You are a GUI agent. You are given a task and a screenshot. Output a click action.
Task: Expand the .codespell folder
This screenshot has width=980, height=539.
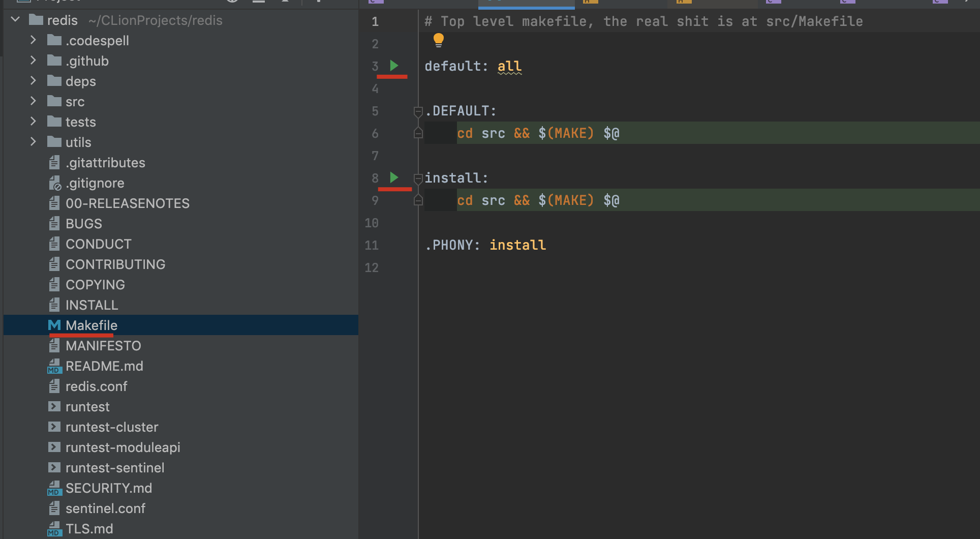coord(33,40)
